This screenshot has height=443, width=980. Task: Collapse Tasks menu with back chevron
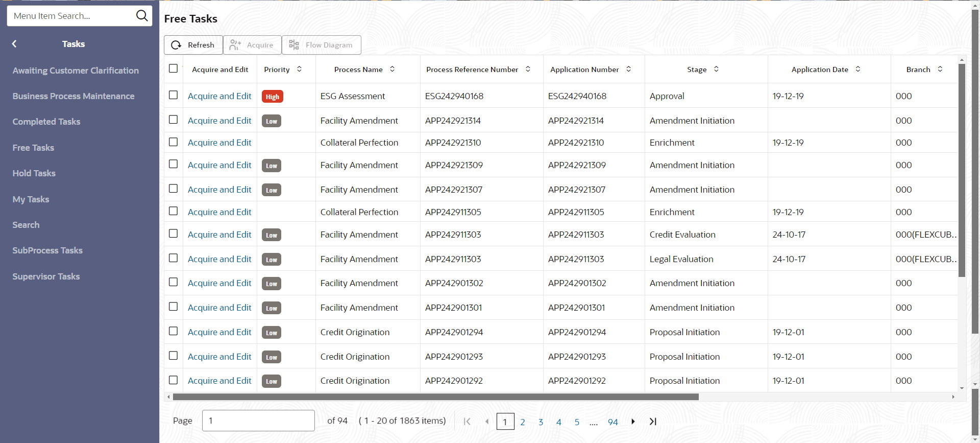(14, 44)
